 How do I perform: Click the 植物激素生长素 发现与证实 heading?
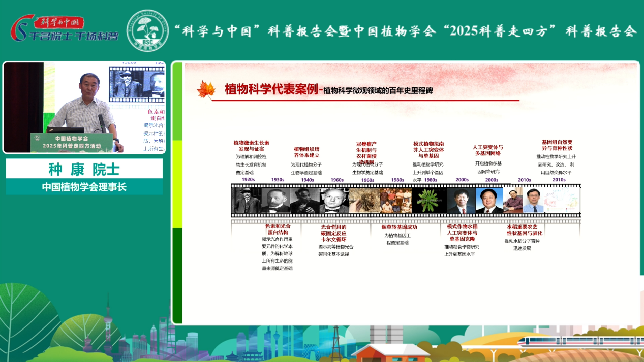tap(252, 146)
